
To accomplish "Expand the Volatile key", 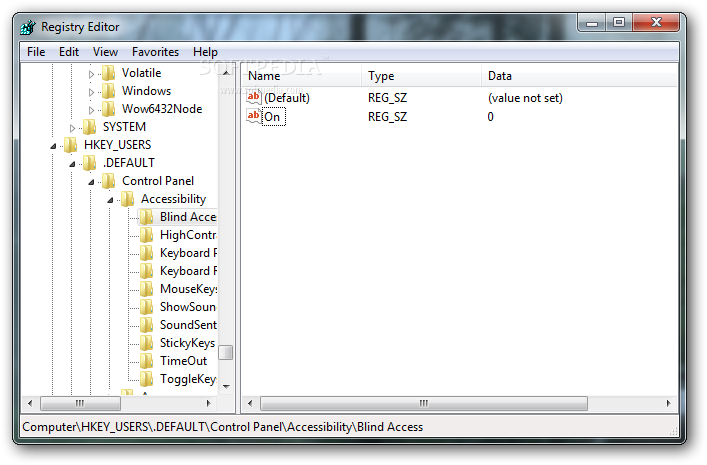I will tap(92, 74).
